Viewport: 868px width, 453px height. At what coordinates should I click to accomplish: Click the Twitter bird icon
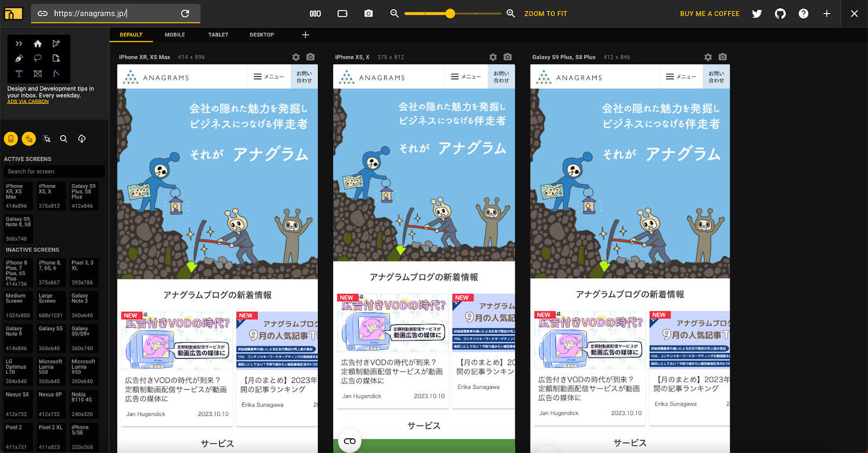pyautogui.click(x=757, y=14)
